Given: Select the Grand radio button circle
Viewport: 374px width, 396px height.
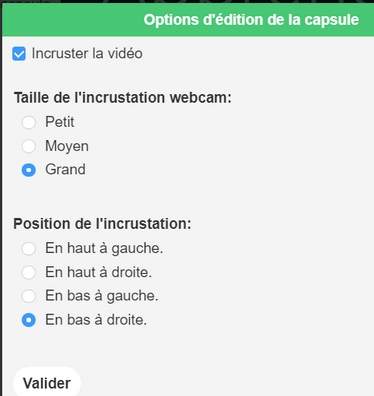Looking at the screenshot, I should [x=29, y=170].
